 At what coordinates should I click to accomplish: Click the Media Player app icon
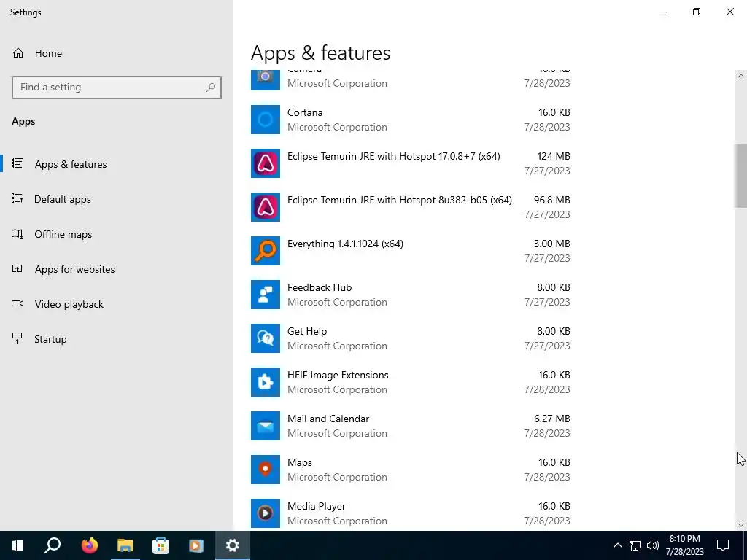(266, 513)
